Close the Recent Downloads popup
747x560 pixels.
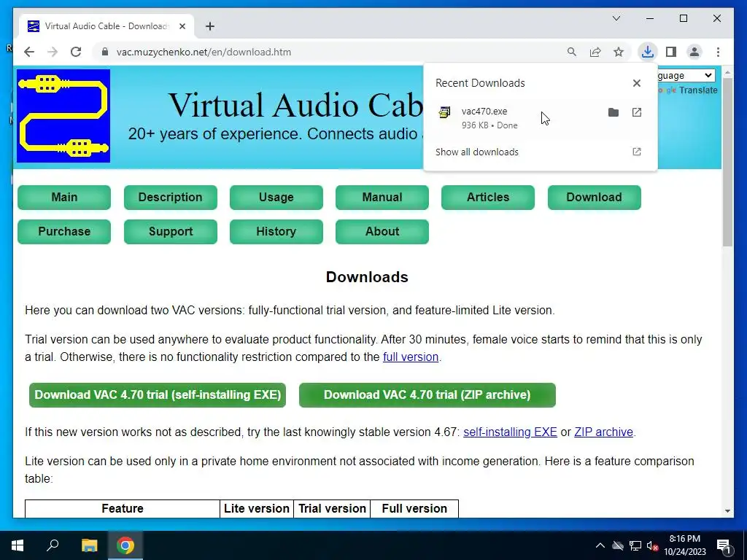point(636,83)
